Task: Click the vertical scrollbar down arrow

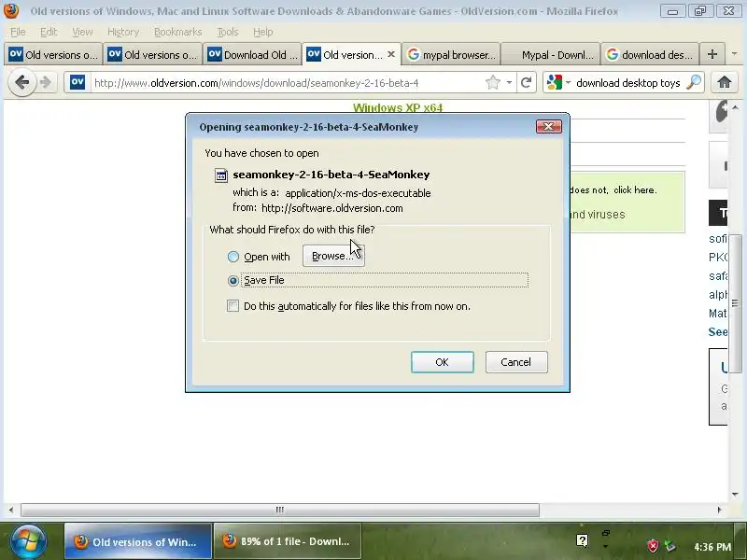Action: pyautogui.click(x=735, y=495)
